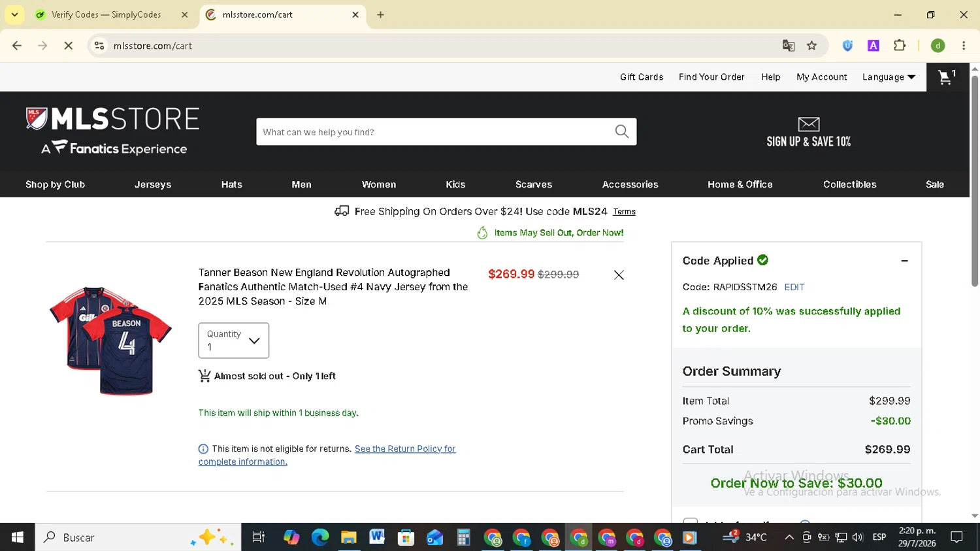Open the Sale menu
980x551 pixels.
coord(935,184)
